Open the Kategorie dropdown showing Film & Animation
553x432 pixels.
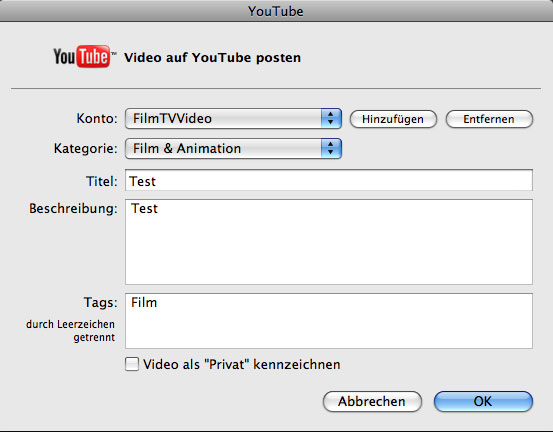(233, 148)
